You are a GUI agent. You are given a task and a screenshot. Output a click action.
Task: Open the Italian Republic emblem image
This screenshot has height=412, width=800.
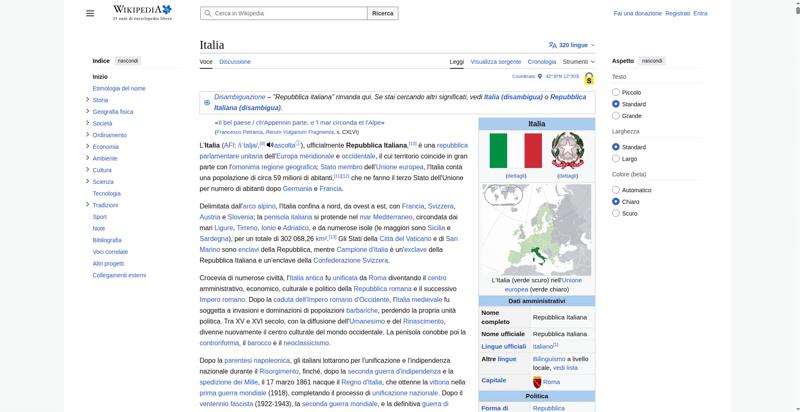pos(567,150)
